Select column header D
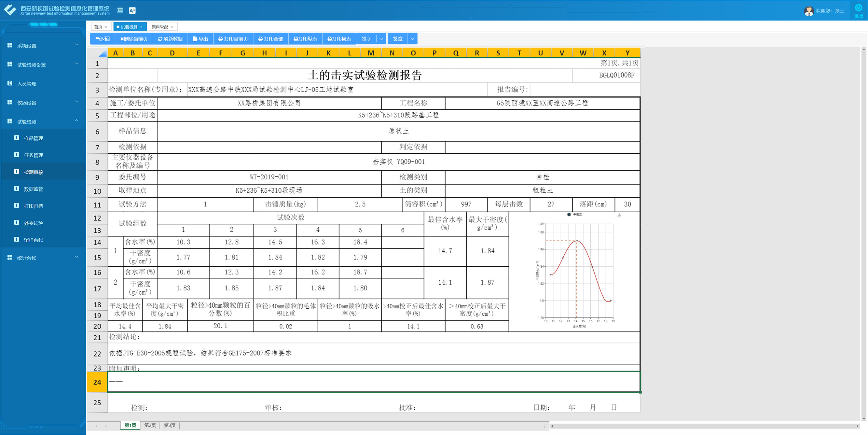 (x=172, y=53)
